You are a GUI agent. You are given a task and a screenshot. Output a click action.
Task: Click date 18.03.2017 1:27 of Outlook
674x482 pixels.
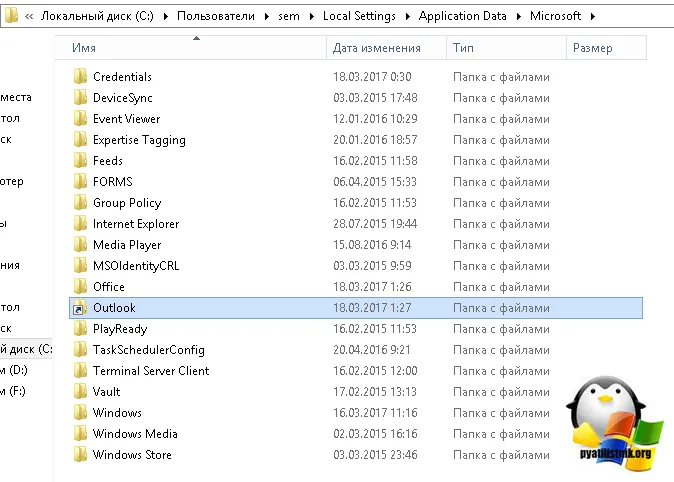click(372, 308)
